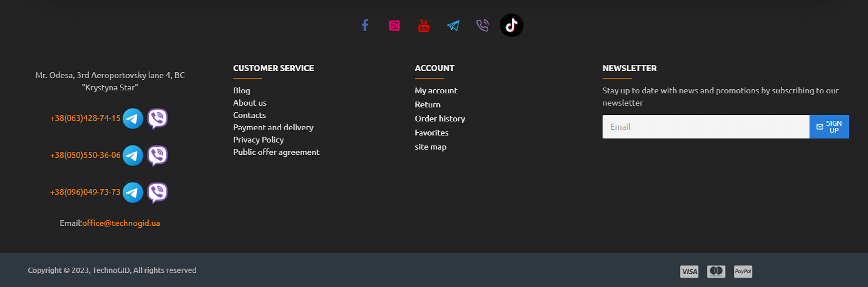Viewport: 868px width, 287px height.
Task: Click Viber icon next to +38(050)550-36-06
Action: [157, 156]
